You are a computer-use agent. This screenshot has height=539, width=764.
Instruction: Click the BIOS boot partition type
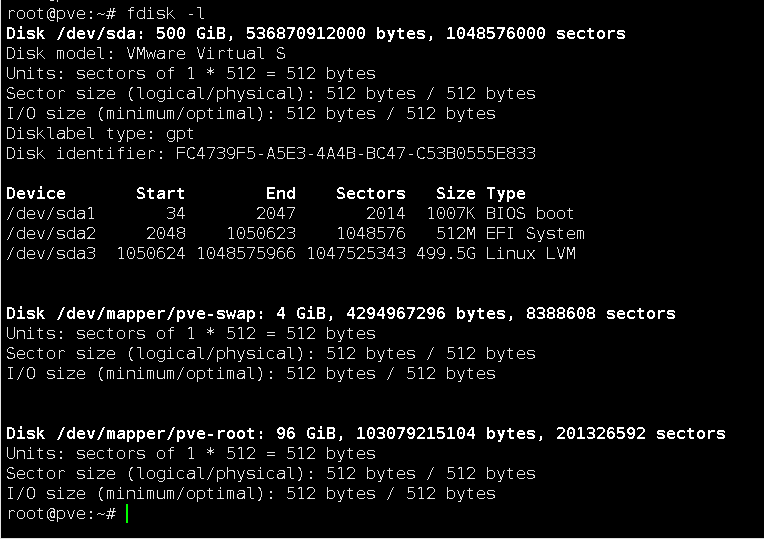531,214
